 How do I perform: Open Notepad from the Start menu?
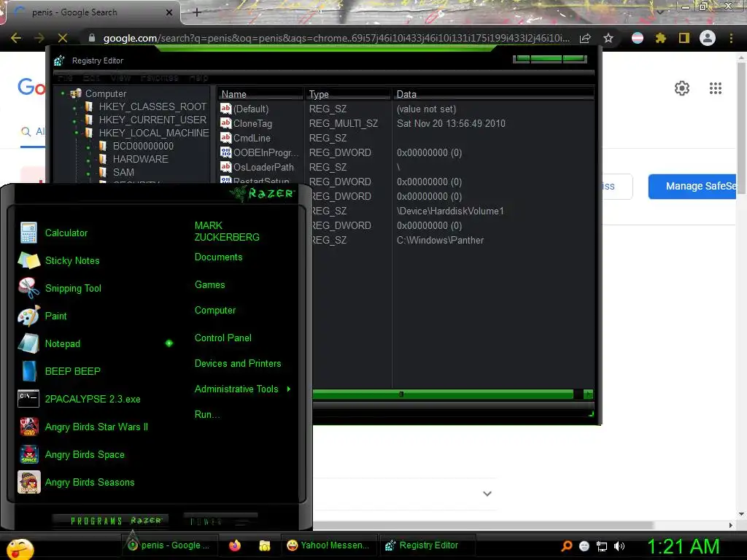tap(63, 343)
